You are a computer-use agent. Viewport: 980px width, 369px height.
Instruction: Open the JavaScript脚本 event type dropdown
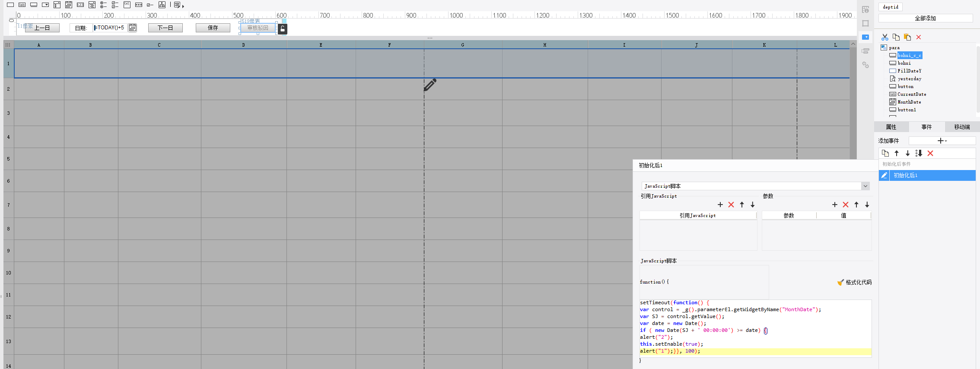click(865, 186)
